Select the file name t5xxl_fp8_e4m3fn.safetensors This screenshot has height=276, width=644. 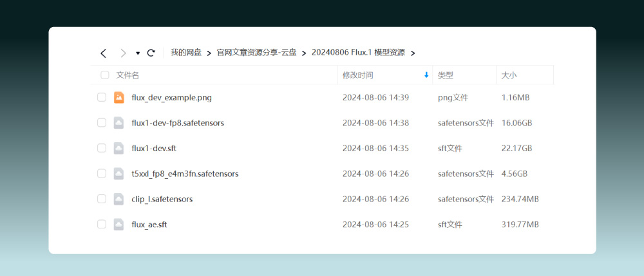[185, 174]
